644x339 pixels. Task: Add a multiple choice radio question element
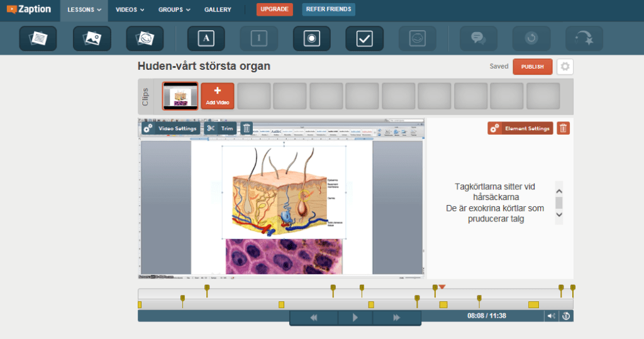311,39
